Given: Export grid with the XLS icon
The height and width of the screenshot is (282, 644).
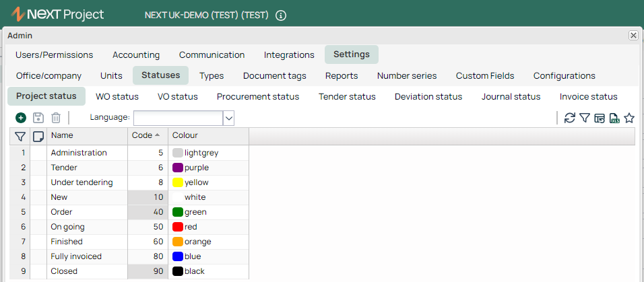Looking at the screenshot, I should [614, 118].
